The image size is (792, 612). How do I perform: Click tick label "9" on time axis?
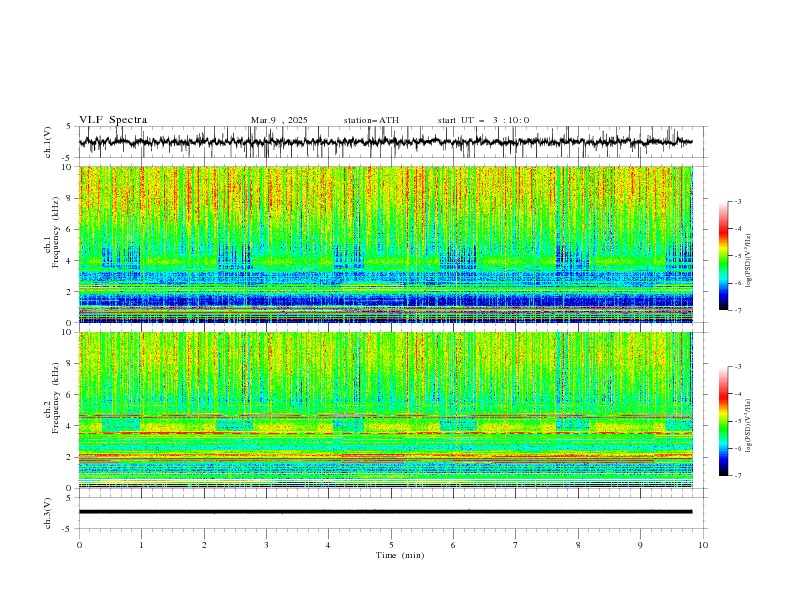[640, 545]
